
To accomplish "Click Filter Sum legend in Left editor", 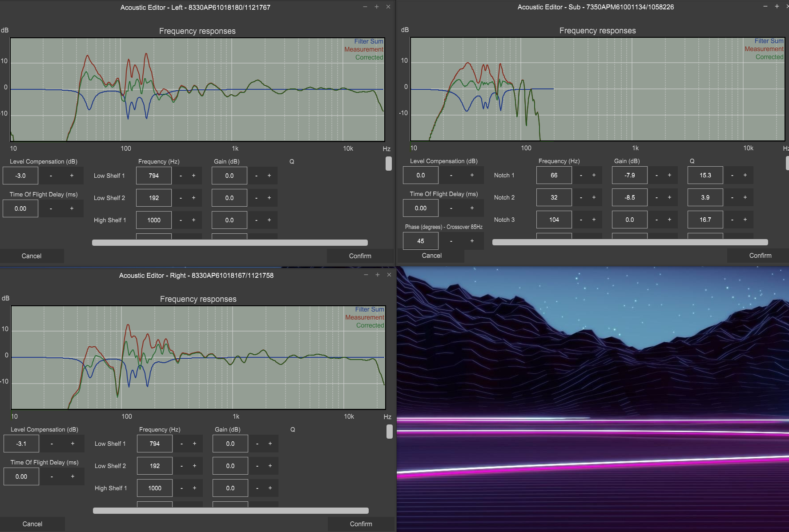I will click(x=369, y=41).
